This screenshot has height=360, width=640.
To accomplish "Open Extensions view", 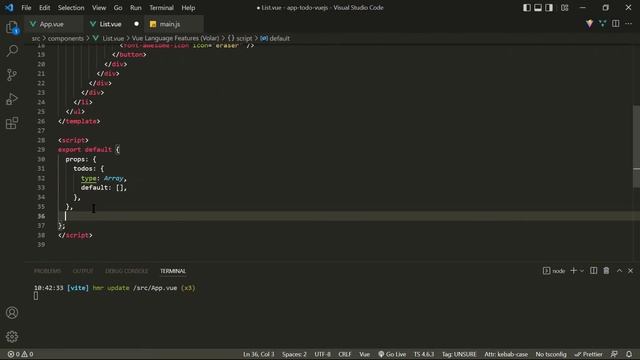I will [12, 123].
